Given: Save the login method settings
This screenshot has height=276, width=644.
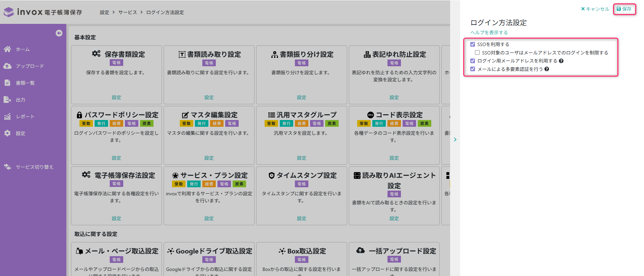Looking at the screenshot, I should (624, 9).
